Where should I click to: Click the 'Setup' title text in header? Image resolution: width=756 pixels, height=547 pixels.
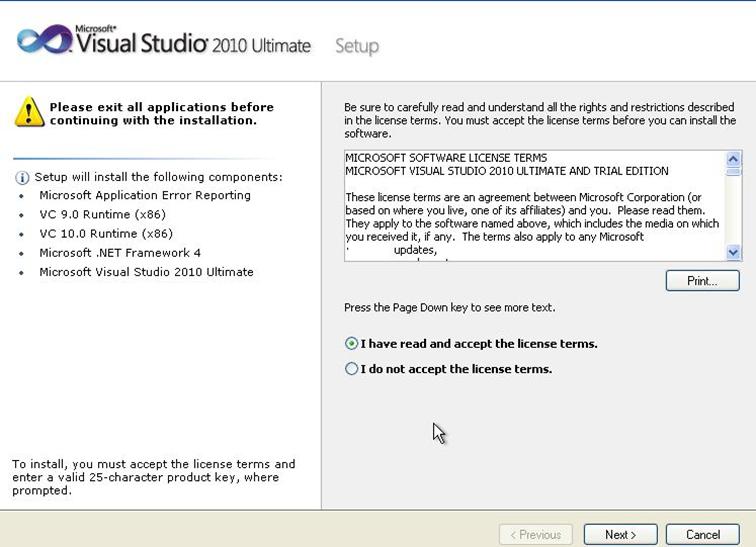coord(357,47)
